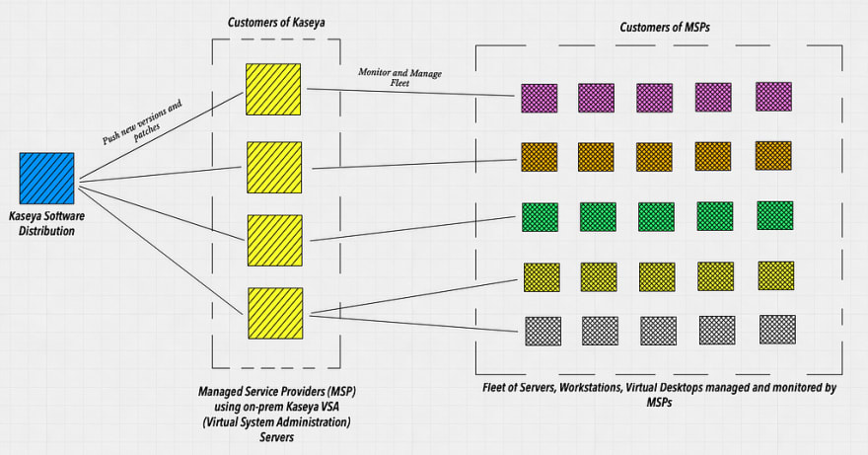
Task: Select the middle orange fleet square
Action: tap(654, 157)
